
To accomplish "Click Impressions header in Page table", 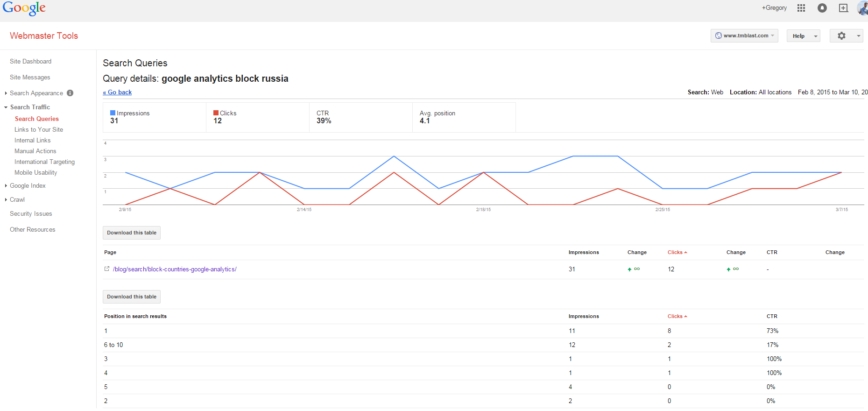I will coord(584,252).
